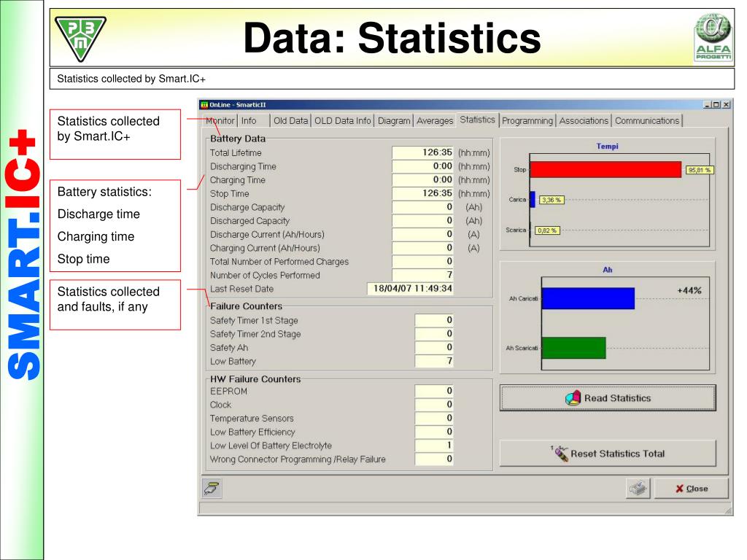
Task: Close window using title bar X
Action: [726, 105]
